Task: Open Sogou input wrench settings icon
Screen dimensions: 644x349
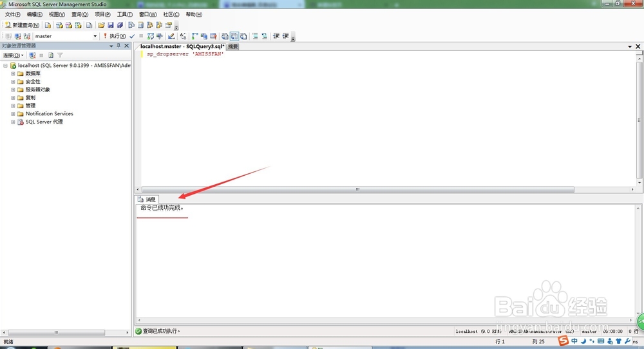Action: 627,341
